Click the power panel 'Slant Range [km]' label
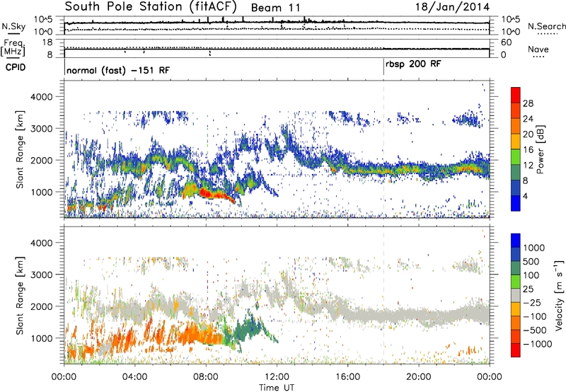This screenshot has width=566, height=392. point(20,149)
